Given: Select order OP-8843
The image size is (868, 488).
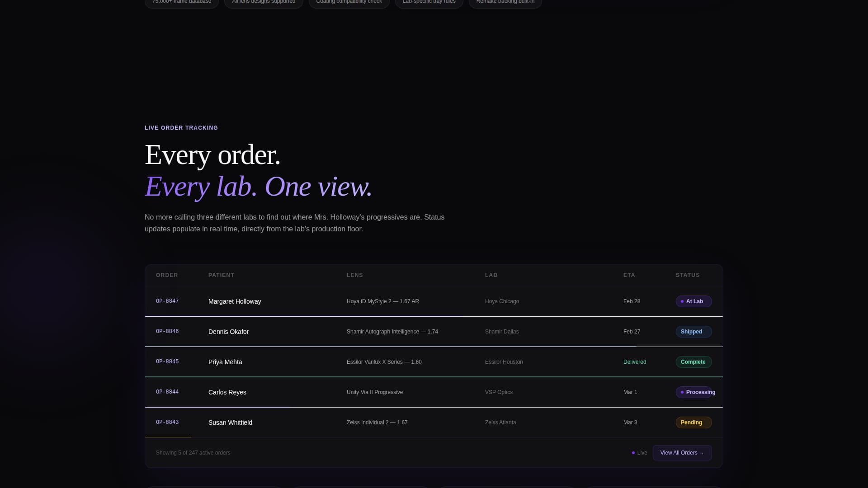Looking at the screenshot, I should click(x=167, y=422).
